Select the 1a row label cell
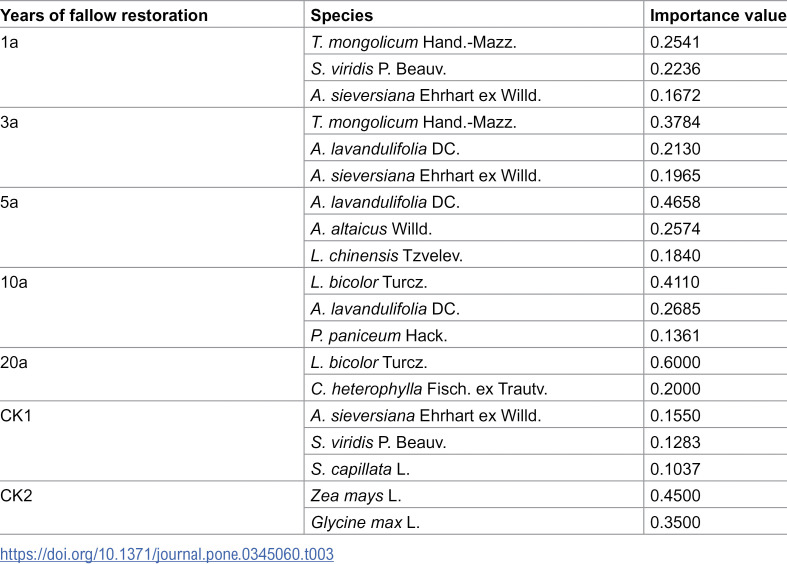This screenshot has width=787, height=564. coord(152,67)
